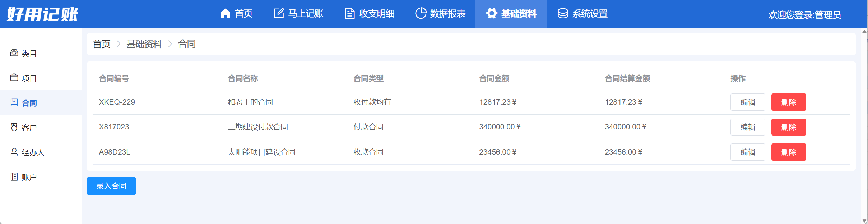This screenshot has height=224, width=868.
Task: Edit contract X817023
Action: 748,127
